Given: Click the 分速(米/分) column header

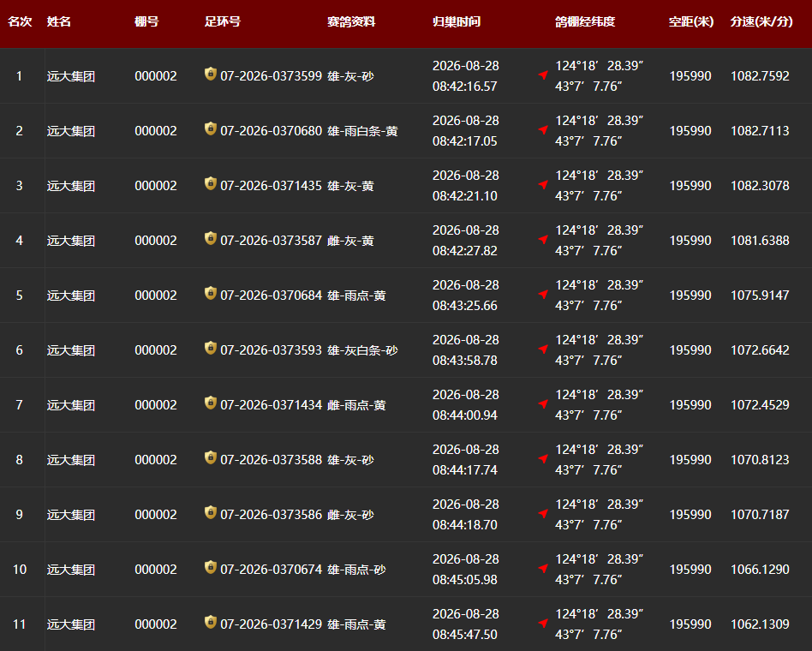Looking at the screenshot, I should 761,21.
